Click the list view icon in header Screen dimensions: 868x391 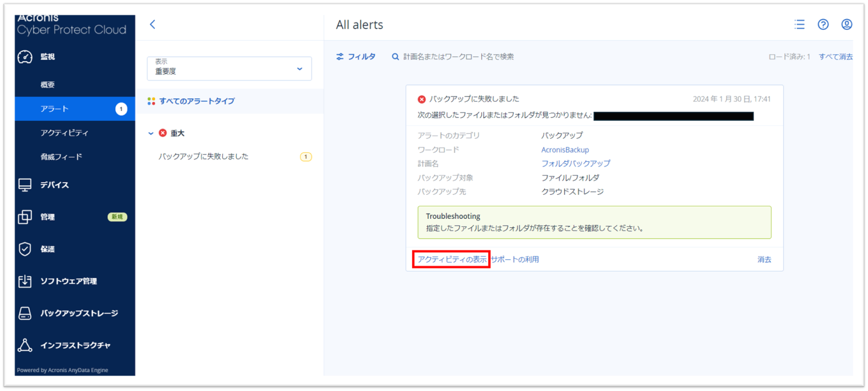(799, 24)
